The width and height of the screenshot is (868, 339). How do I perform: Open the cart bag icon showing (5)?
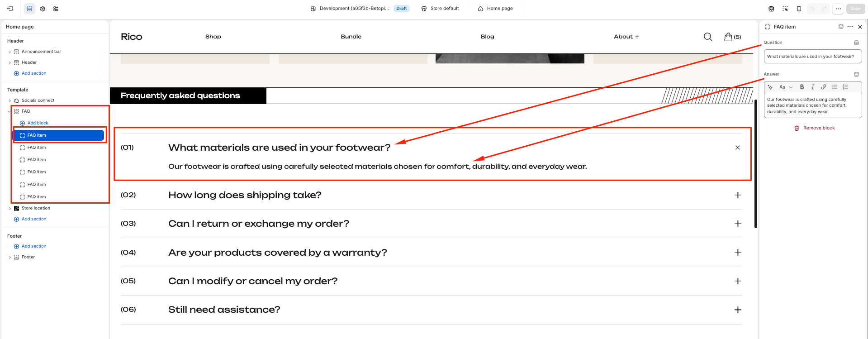tap(732, 37)
